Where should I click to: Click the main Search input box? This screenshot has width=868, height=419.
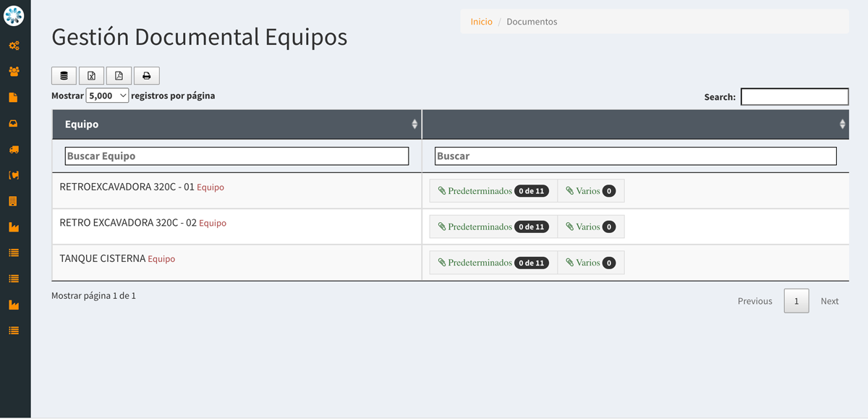pos(794,97)
